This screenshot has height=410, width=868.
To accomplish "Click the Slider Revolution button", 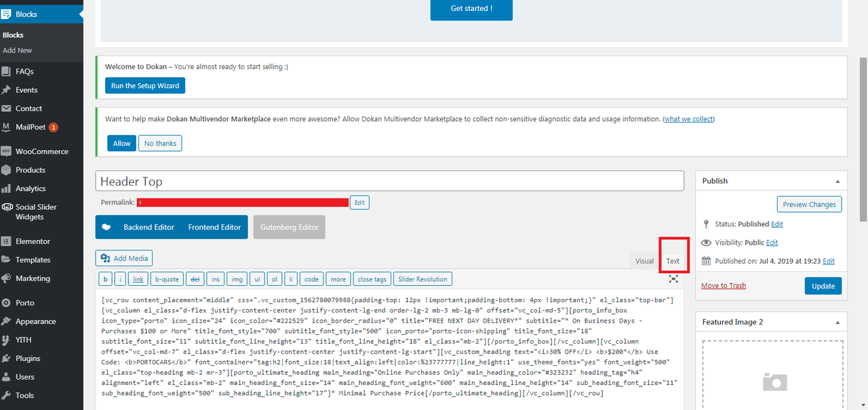I will 422,279.
